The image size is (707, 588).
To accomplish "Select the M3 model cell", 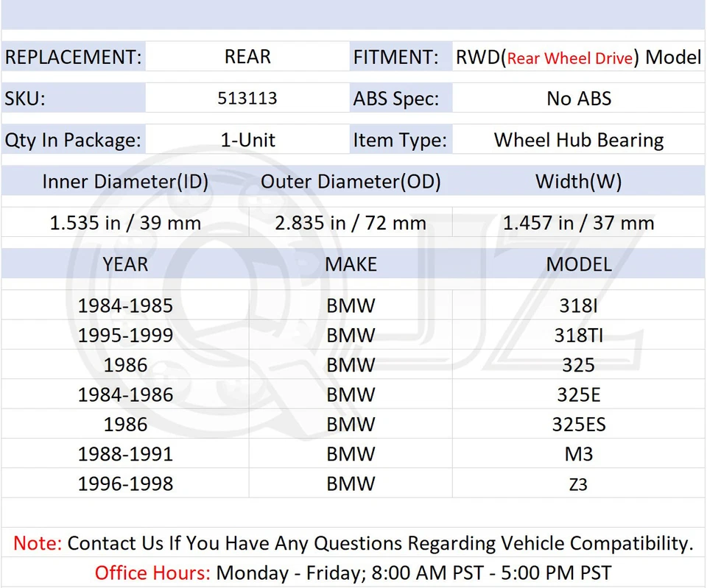I will pyautogui.click(x=579, y=454).
